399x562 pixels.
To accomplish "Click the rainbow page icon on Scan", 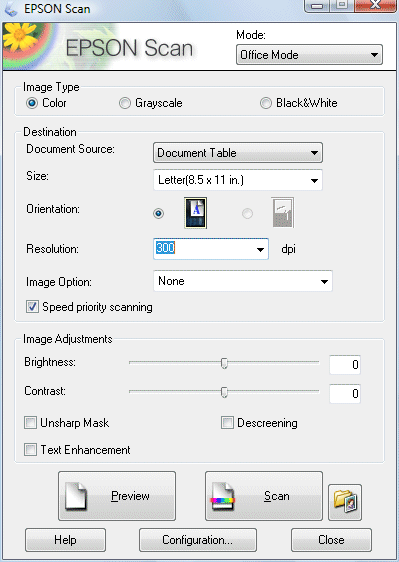I will tap(223, 496).
